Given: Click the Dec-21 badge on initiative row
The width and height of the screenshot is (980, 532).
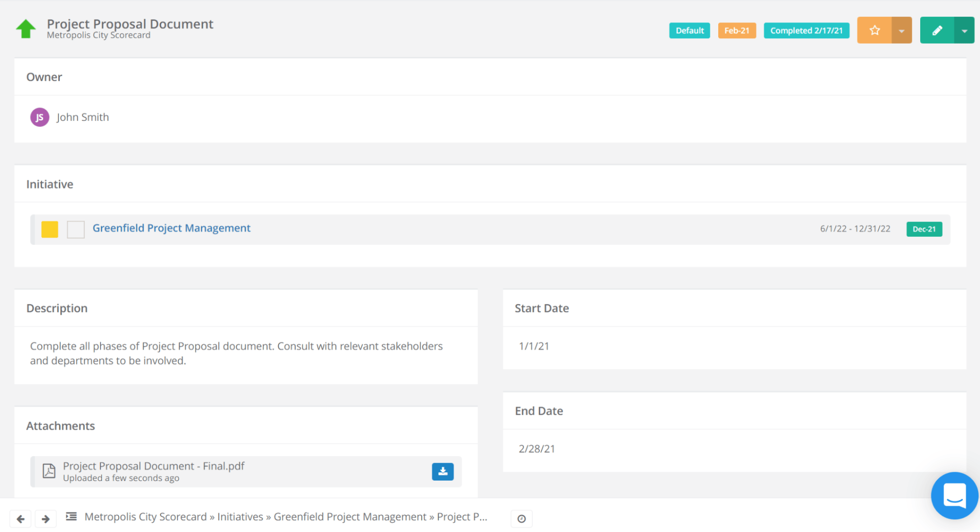Looking at the screenshot, I should click(x=924, y=229).
